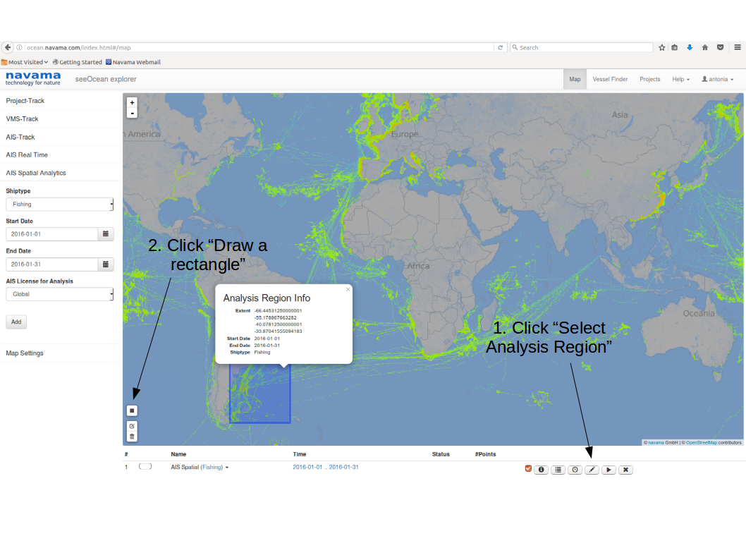
Task: Click the layer color swatch in row 1
Action: click(145, 467)
